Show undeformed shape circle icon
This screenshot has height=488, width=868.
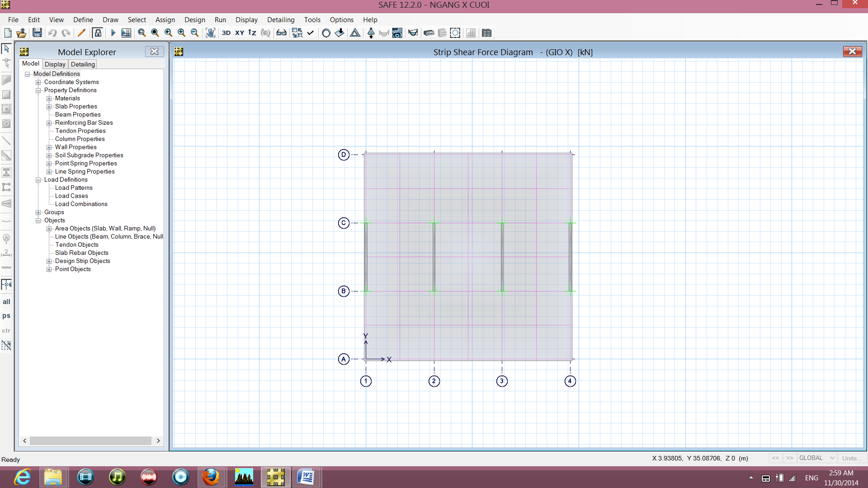click(x=326, y=33)
